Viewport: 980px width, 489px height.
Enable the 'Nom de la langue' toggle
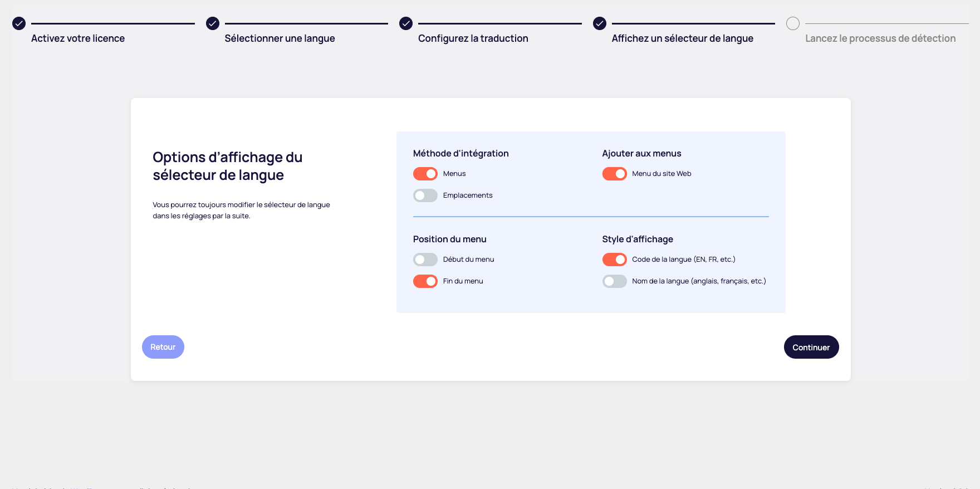pos(614,281)
